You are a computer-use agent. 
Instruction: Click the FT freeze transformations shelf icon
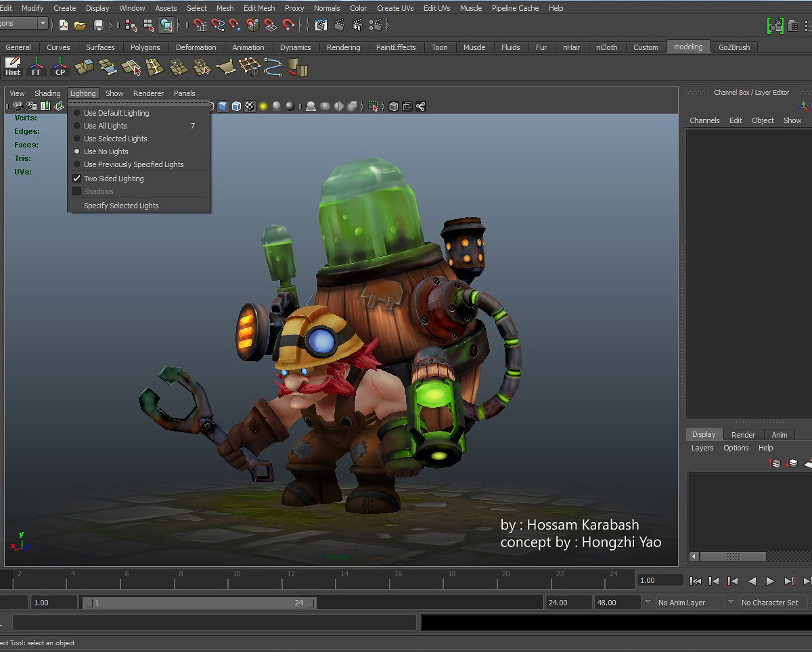tap(37, 67)
